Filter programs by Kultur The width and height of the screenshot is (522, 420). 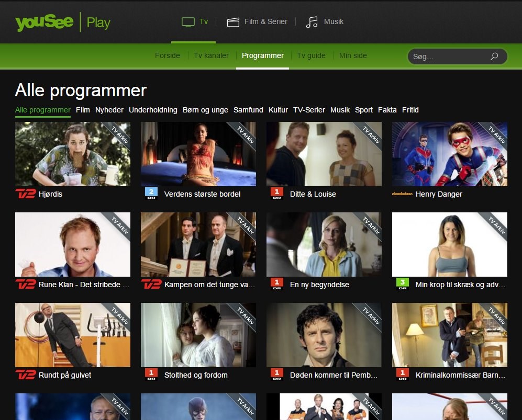pyautogui.click(x=278, y=110)
